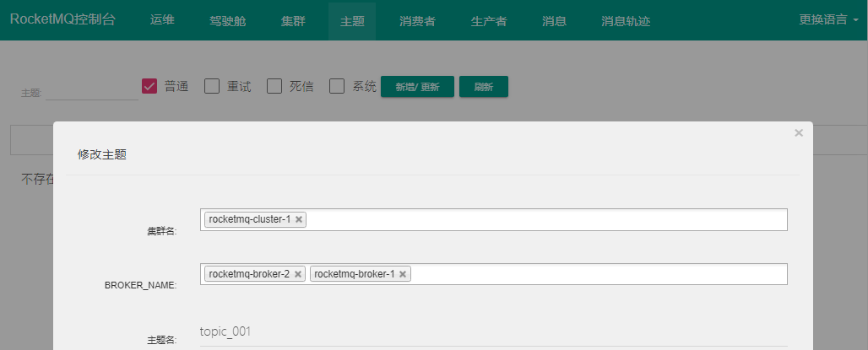The height and width of the screenshot is (350, 868).
Task: Remove the rocketmq-broker-2 tag
Action: tap(298, 274)
